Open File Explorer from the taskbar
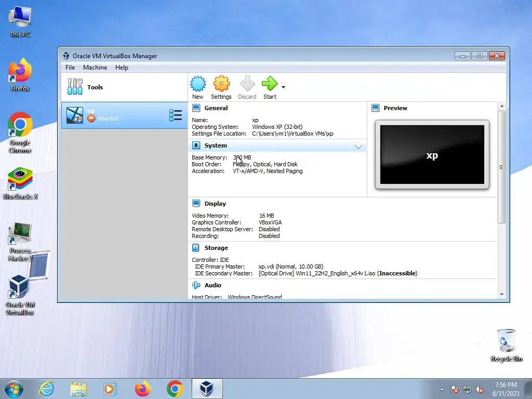Viewport: 532px width, 399px height. click(x=78, y=389)
